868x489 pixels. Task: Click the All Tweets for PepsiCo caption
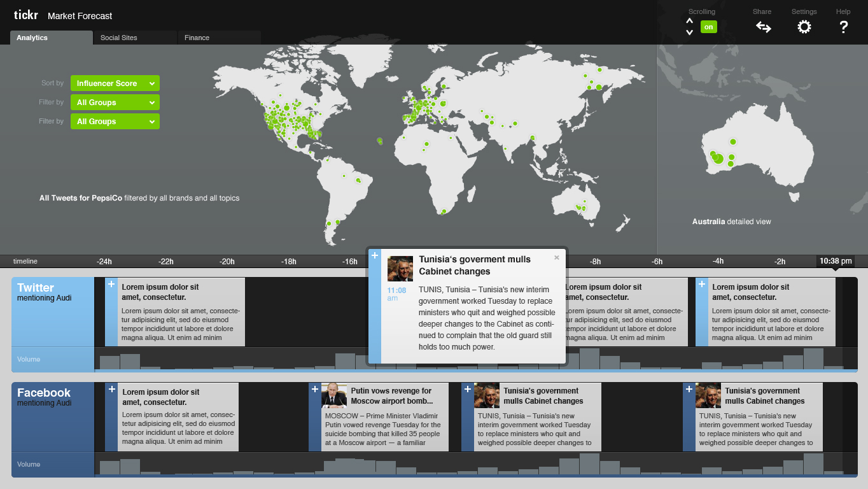[x=139, y=198]
